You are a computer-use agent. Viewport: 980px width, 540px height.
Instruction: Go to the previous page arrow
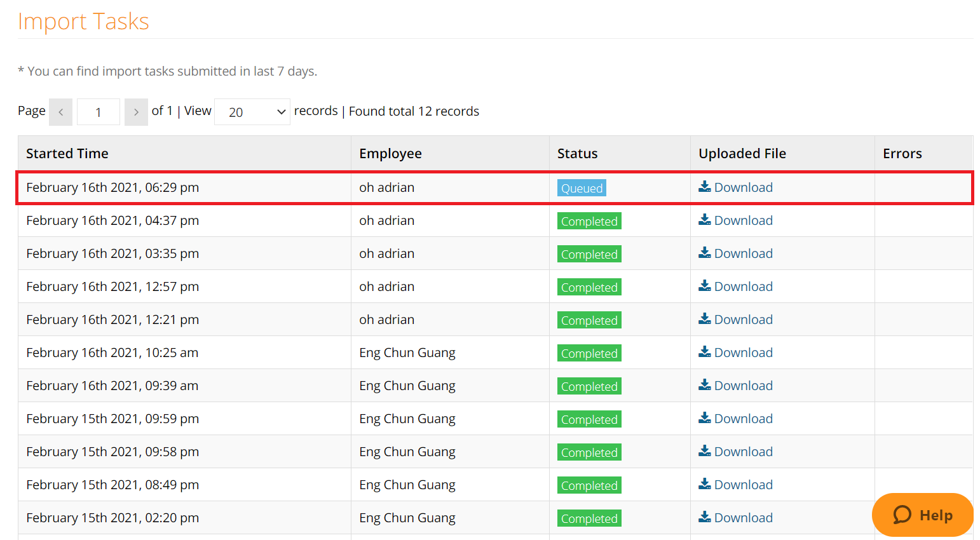(61, 112)
